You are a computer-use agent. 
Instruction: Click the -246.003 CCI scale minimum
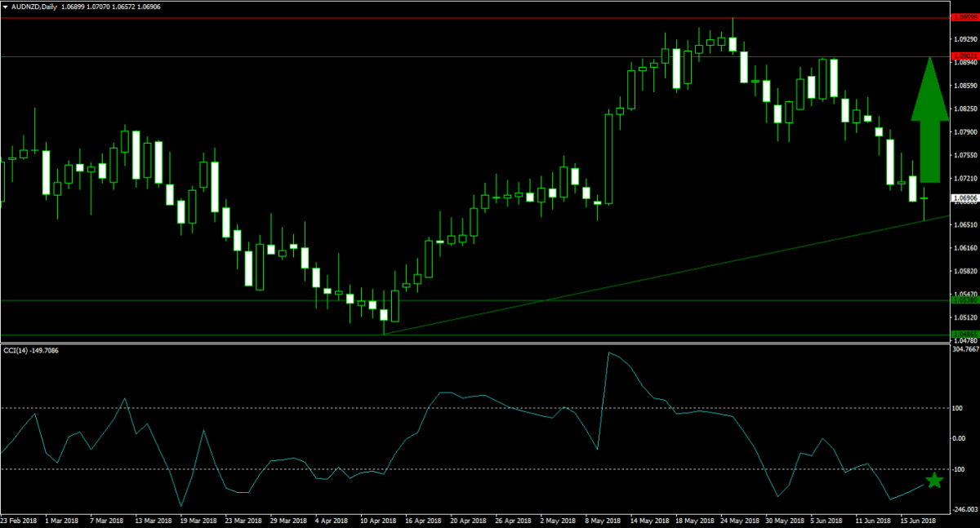[x=965, y=508]
